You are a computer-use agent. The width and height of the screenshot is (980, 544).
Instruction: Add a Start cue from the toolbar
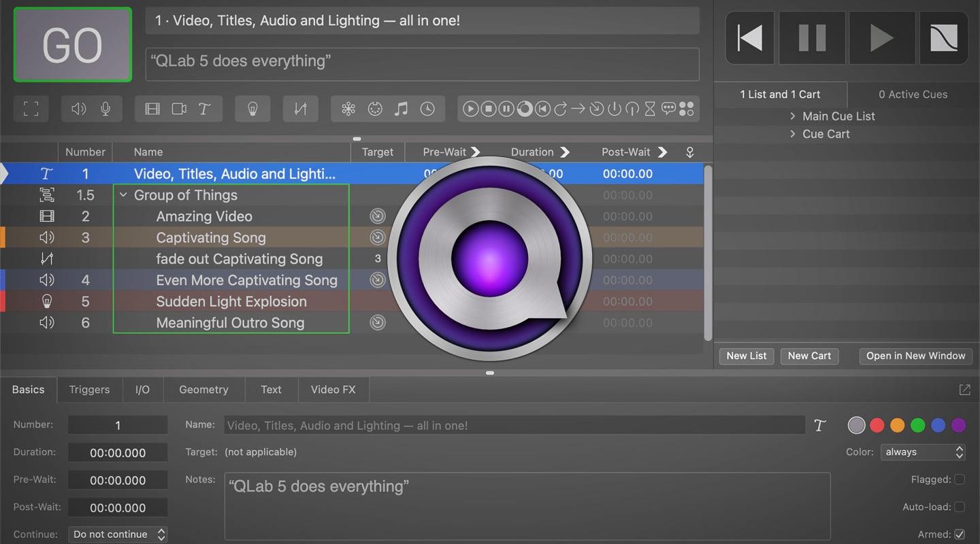tap(470, 109)
